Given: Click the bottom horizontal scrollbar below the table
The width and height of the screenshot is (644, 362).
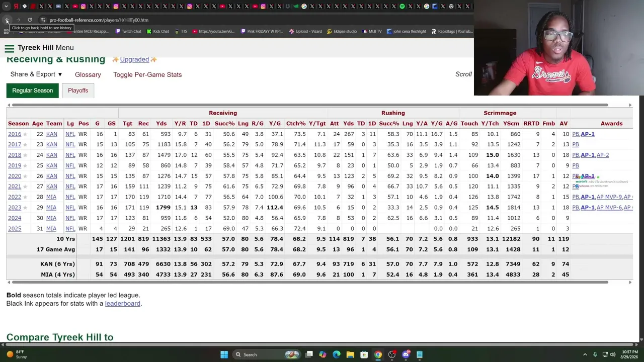Looking at the screenshot, I should (x=310, y=282).
